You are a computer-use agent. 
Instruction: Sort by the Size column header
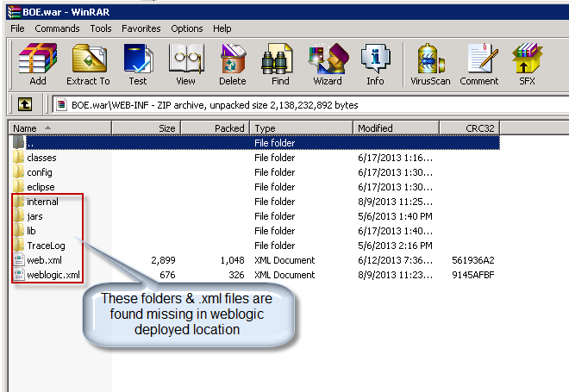pos(147,128)
